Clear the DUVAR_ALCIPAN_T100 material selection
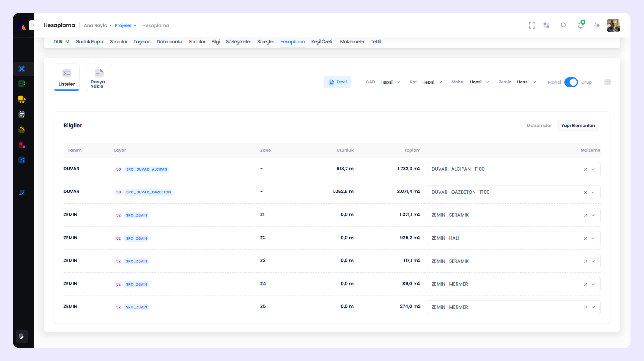The height and width of the screenshot is (361, 644). (585, 169)
